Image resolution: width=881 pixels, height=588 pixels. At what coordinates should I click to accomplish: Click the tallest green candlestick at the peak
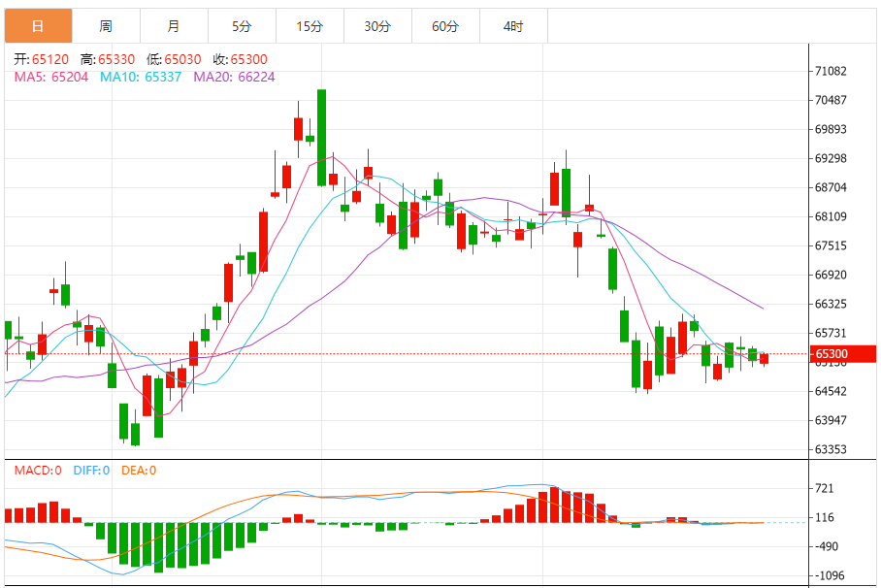pos(321,138)
